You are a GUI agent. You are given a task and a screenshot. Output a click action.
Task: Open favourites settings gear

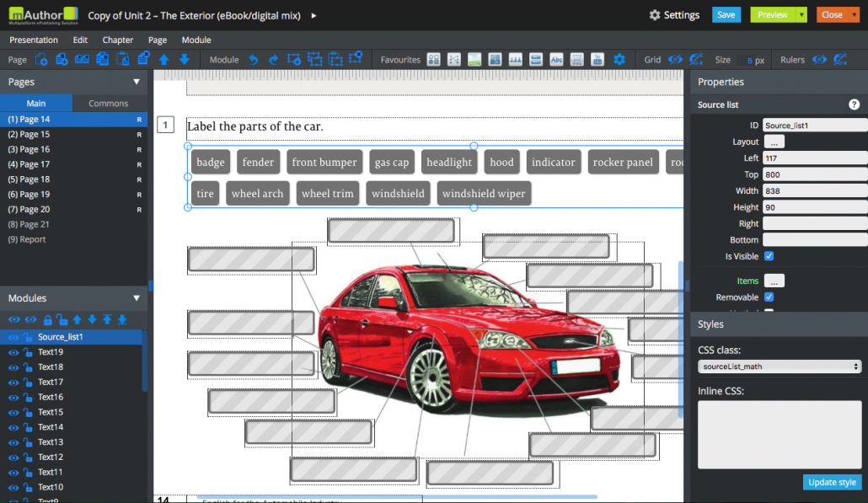pos(619,59)
